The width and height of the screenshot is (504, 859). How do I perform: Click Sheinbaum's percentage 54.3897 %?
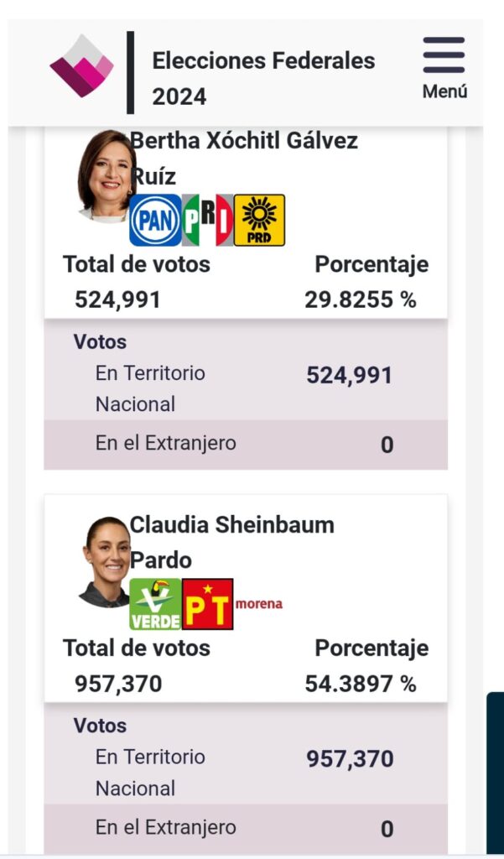(360, 684)
